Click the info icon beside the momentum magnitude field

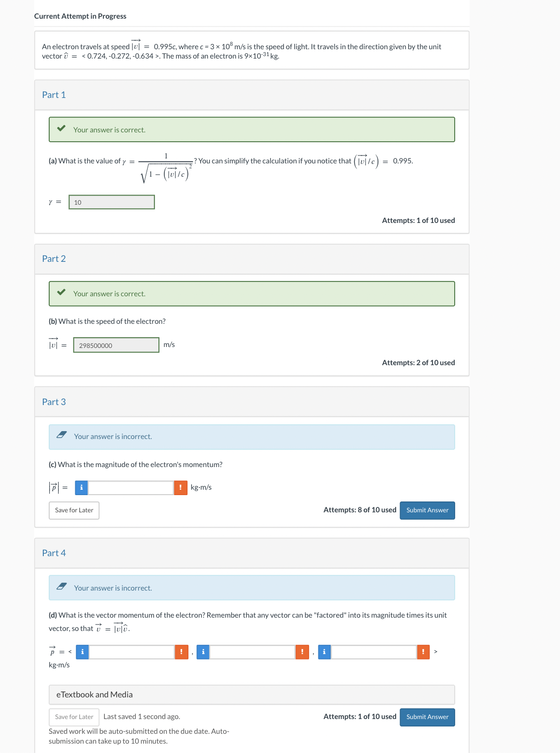(x=81, y=487)
